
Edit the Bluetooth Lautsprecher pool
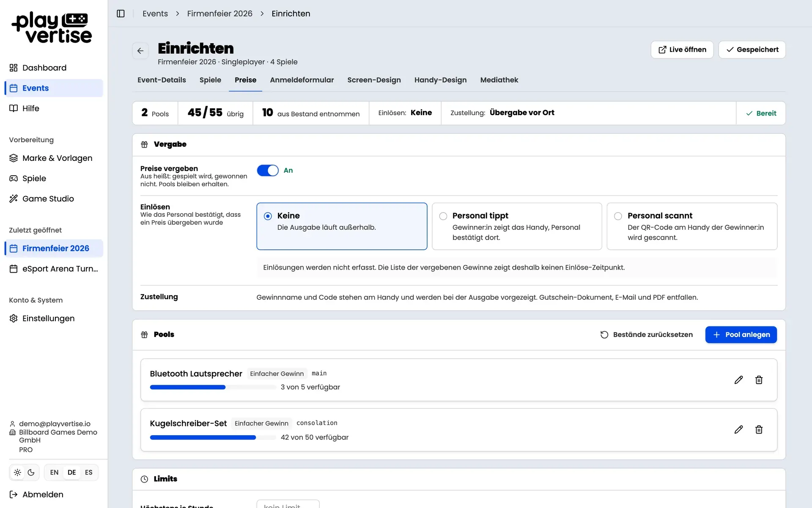[738, 380]
